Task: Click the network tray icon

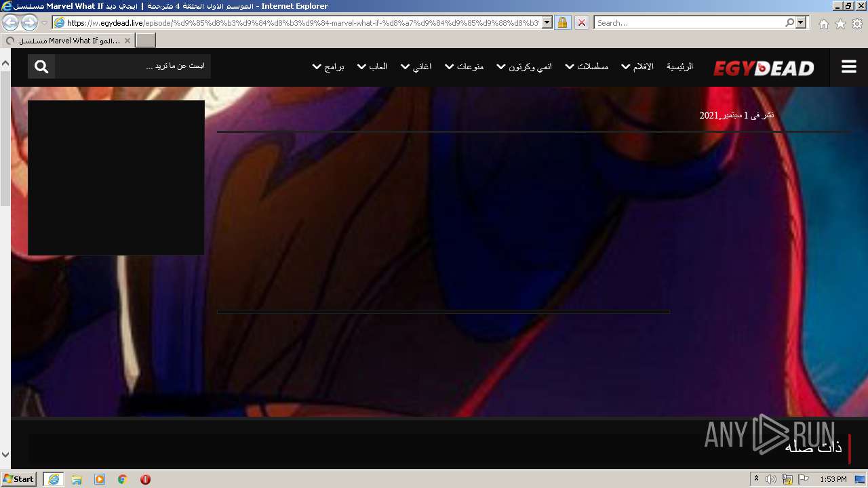Action: coord(787,479)
